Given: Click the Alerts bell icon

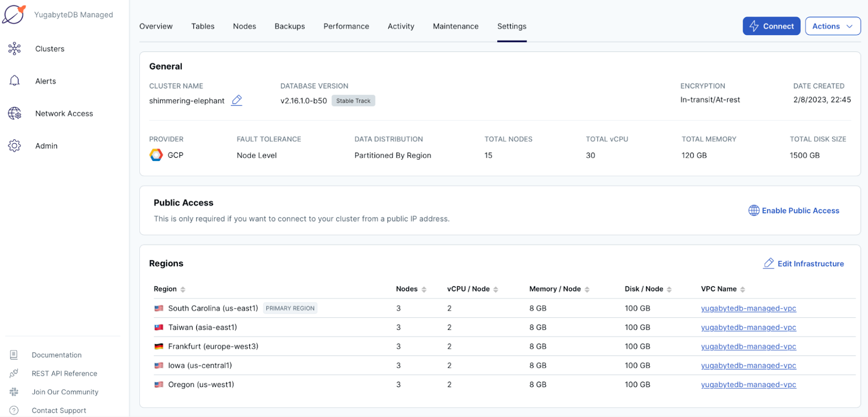Looking at the screenshot, I should click(14, 81).
